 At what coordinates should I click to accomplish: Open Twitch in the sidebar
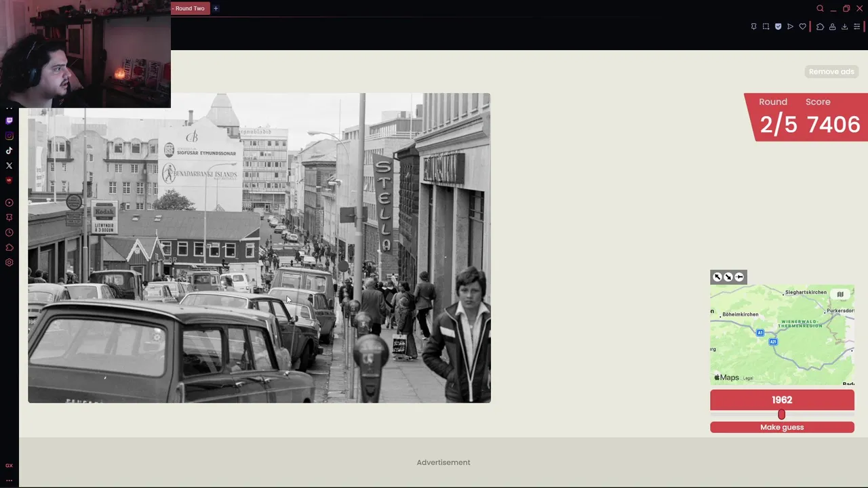tap(9, 121)
